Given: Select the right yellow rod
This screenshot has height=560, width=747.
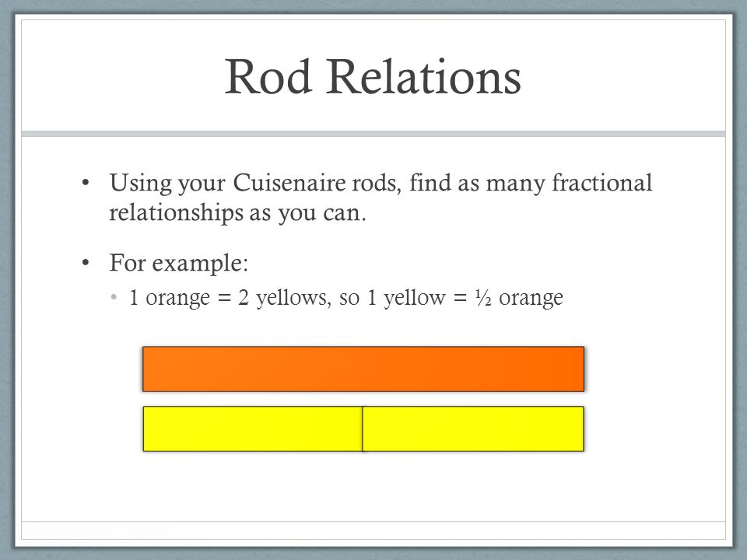Looking at the screenshot, I should [473, 429].
